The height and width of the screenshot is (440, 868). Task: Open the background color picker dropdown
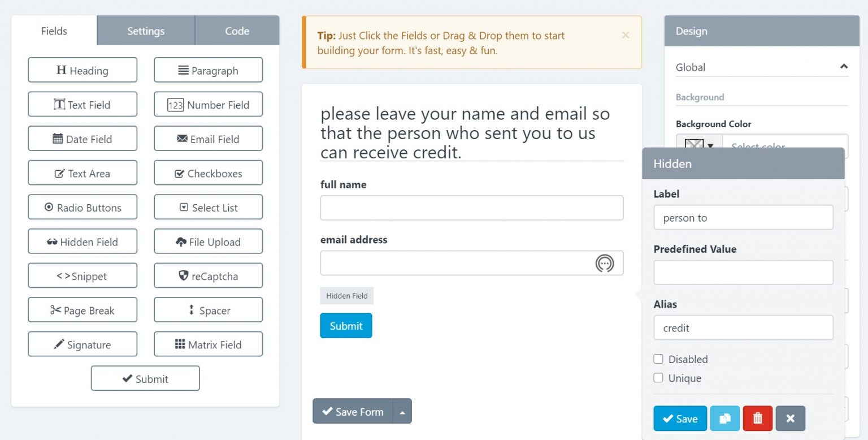710,146
